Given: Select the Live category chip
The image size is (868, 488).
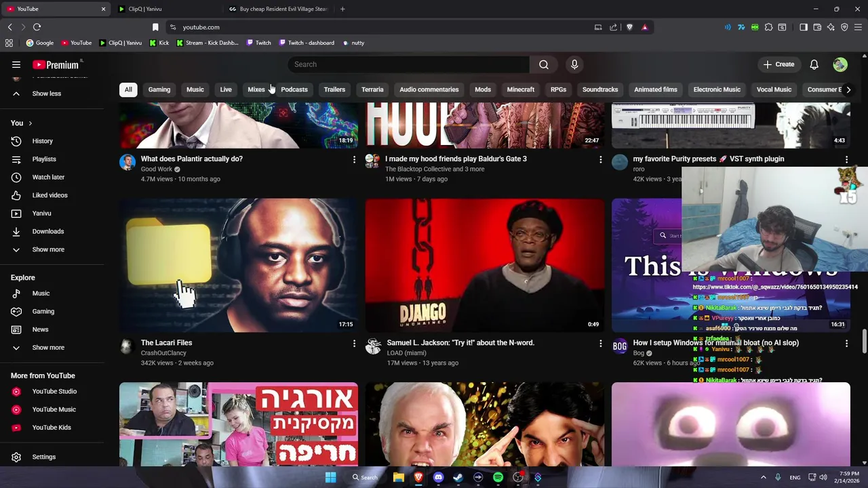Looking at the screenshot, I should click(x=226, y=89).
